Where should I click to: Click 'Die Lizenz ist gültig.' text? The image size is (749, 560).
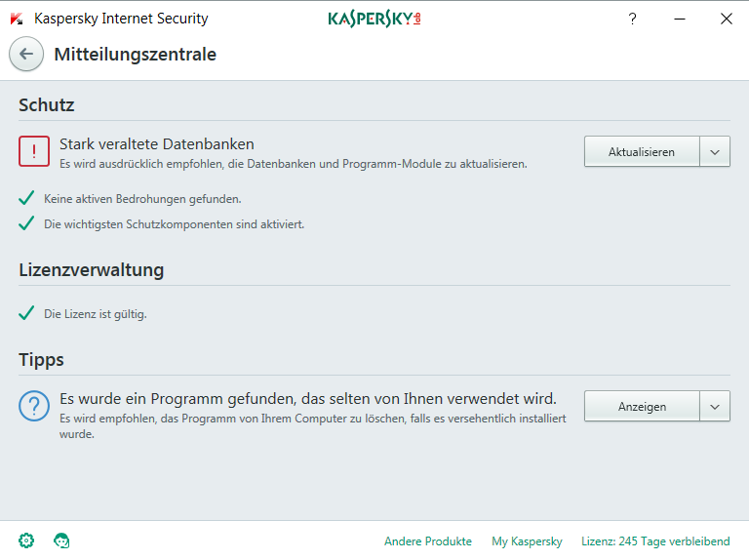click(95, 314)
